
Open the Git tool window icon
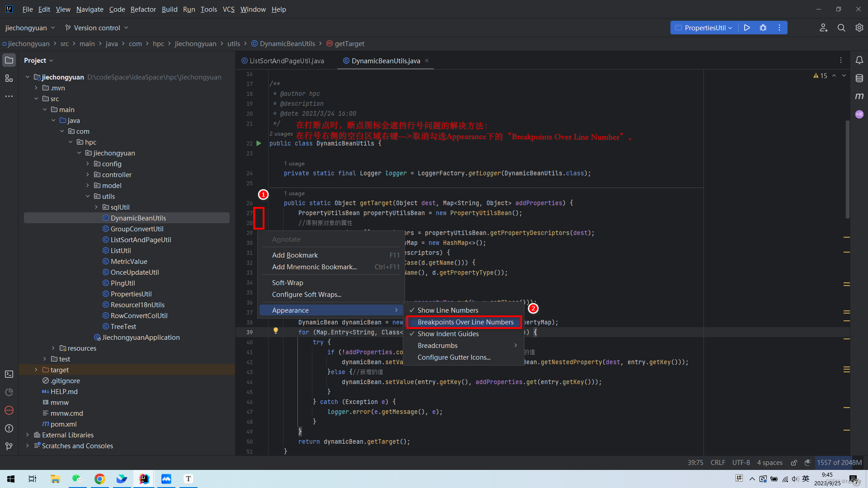(x=9, y=446)
